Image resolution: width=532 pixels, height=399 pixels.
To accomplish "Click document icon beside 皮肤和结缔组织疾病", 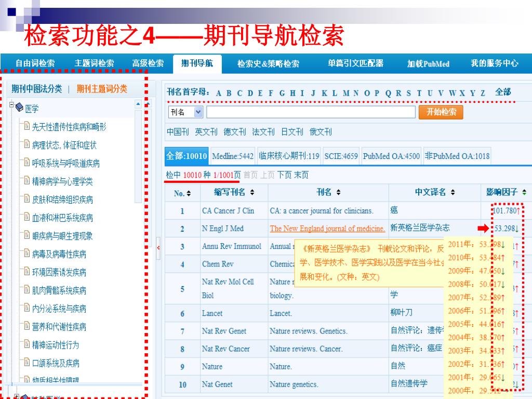I will [x=27, y=198].
